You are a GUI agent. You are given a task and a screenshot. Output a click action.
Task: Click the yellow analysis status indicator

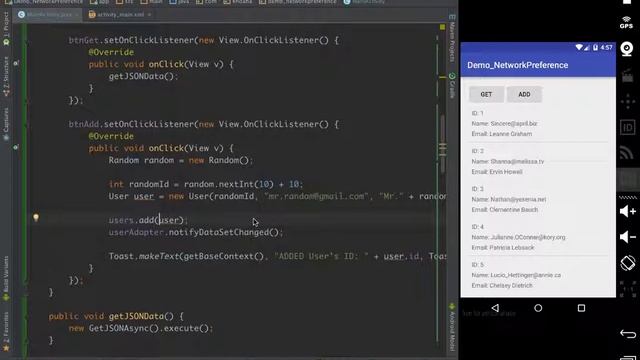(442, 27)
